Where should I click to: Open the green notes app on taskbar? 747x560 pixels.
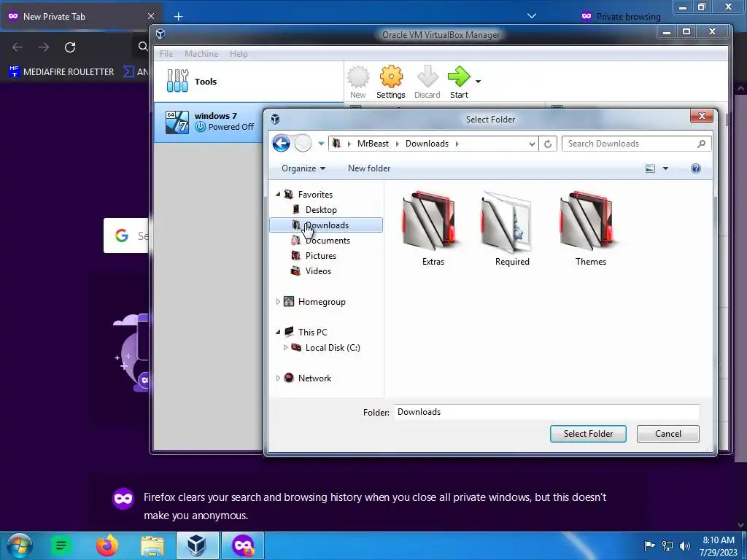click(61, 545)
